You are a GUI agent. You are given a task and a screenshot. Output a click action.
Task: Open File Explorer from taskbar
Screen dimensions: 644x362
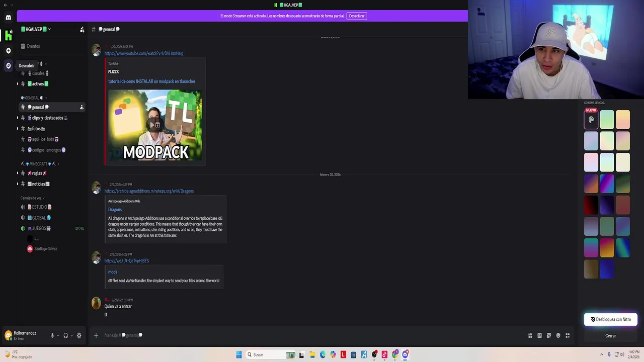click(x=312, y=355)
